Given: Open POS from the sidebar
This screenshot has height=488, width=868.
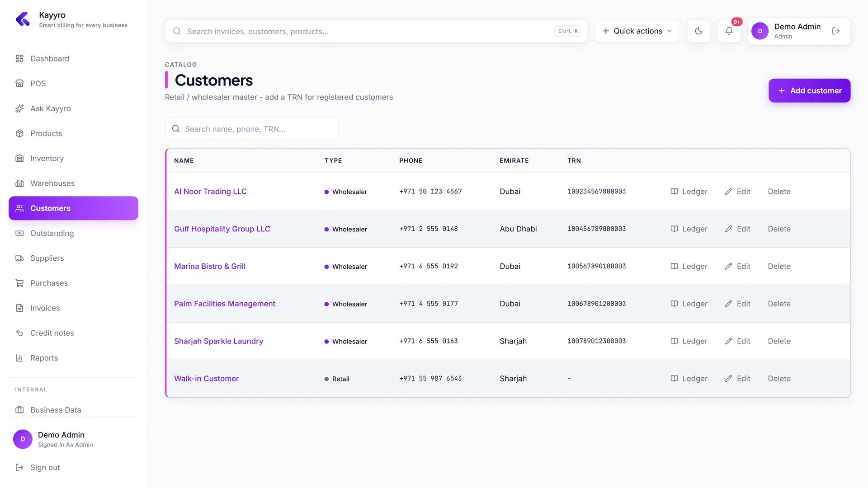Looking at the screenshot, I should (73, 84).
